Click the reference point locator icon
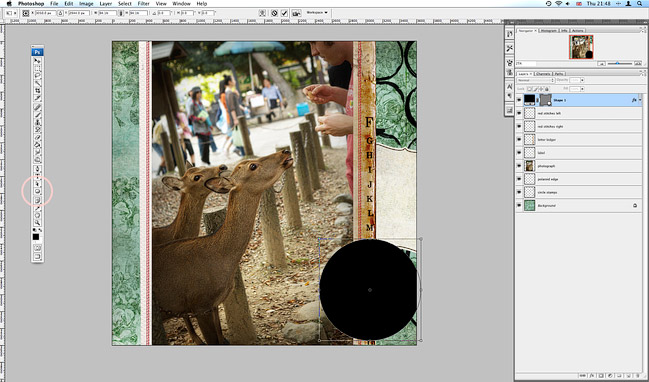This screenshot has width=649, height=382. [x=26, y=13]
